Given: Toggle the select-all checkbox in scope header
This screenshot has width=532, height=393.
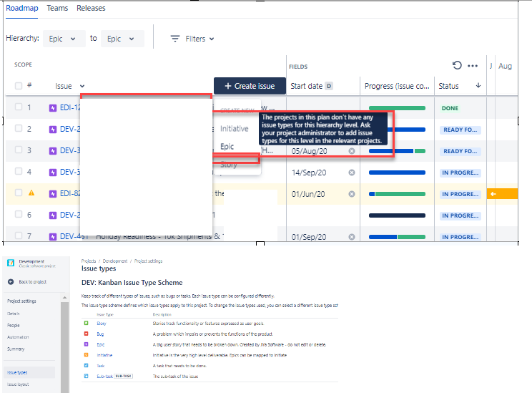Looking at the screenshot, I should tap(19, 86).
